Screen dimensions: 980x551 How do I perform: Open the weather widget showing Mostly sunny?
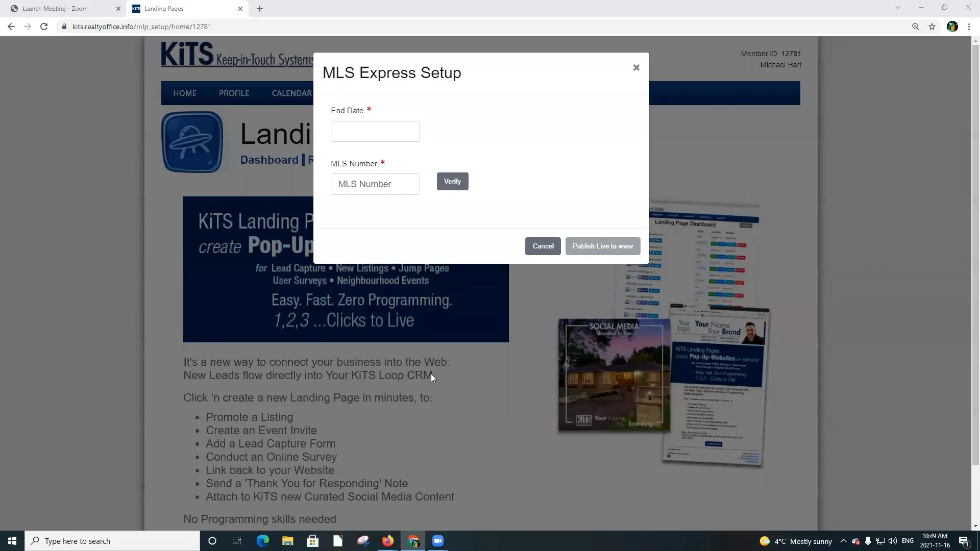coord(795,541)
